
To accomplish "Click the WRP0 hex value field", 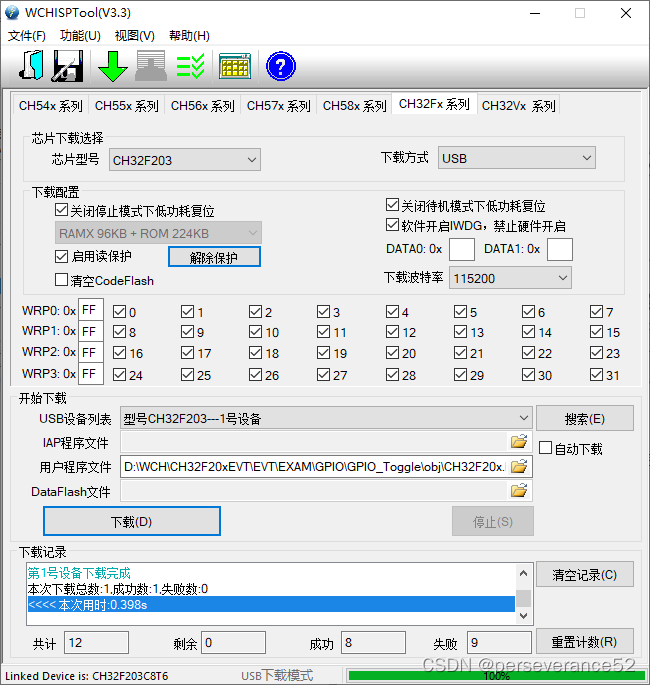I will [x=91, y=310].
